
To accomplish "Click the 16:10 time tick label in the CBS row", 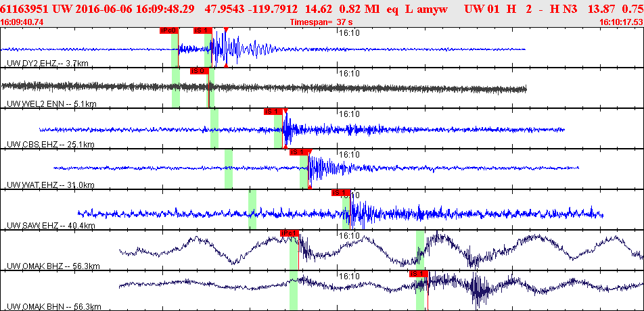I will click(348, 114).
